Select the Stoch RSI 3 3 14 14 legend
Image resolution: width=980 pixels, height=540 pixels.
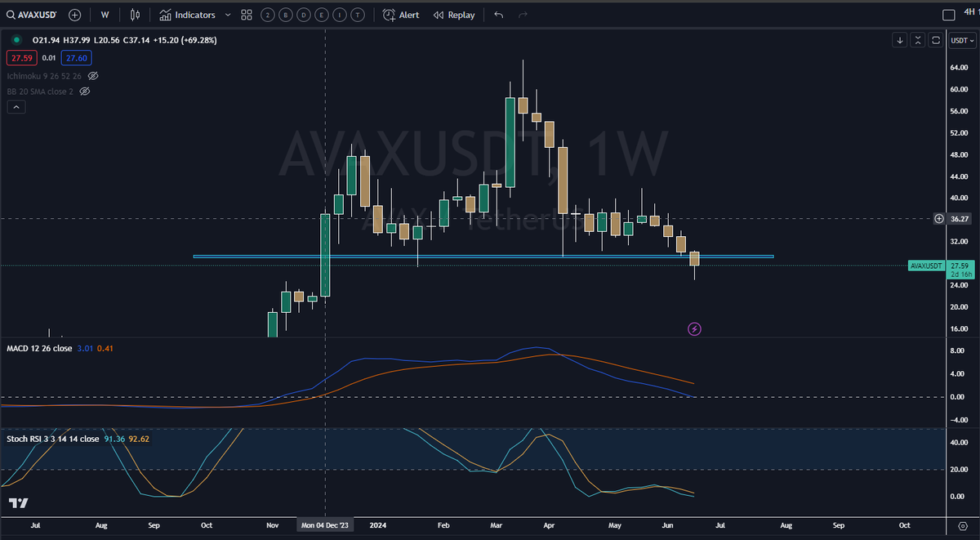click(x=53, y=439)
